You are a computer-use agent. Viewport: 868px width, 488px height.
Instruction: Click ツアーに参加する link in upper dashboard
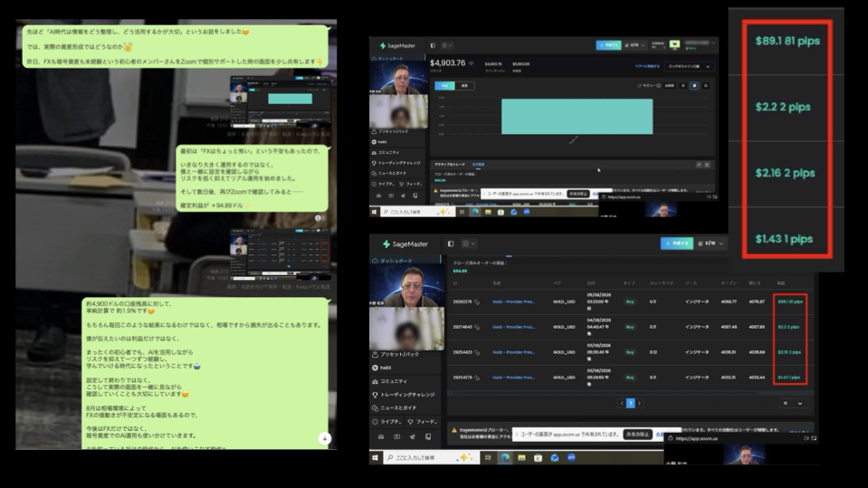point(647,66)
